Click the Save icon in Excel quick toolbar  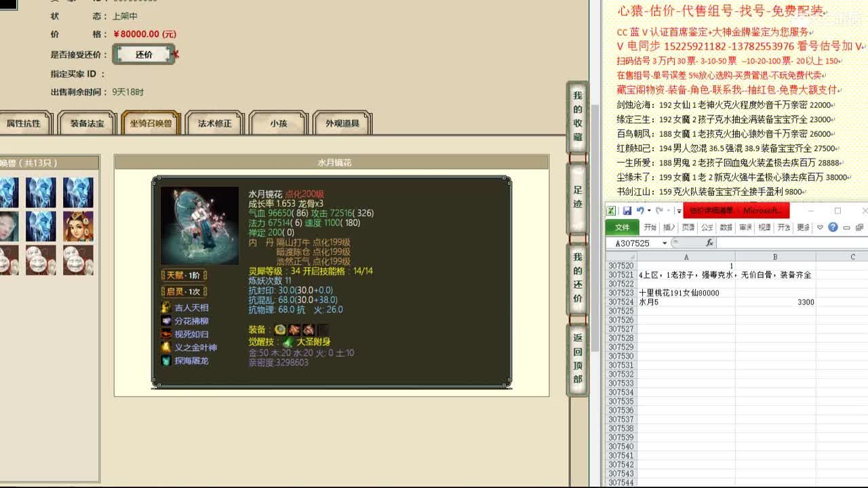(627, 210)
